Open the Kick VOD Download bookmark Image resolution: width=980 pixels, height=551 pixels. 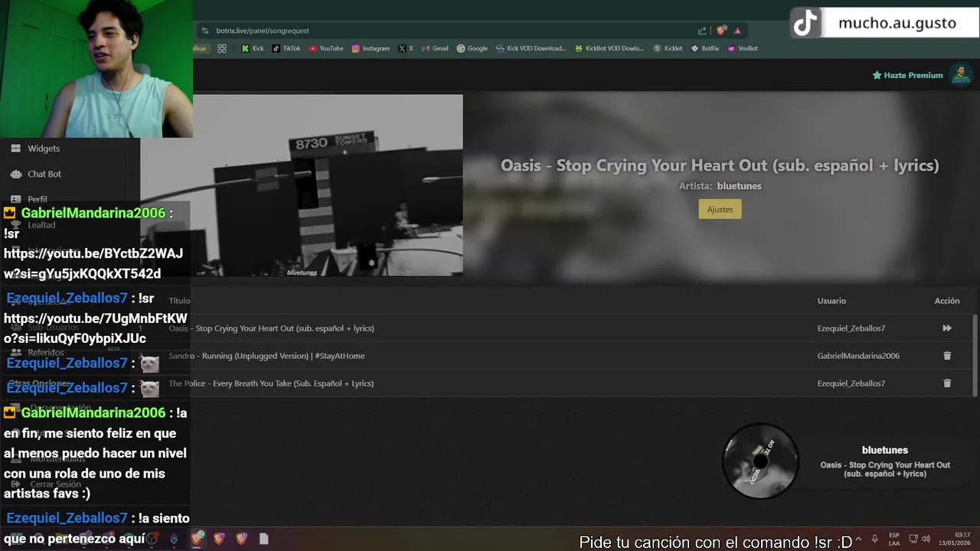pos(531,48)
